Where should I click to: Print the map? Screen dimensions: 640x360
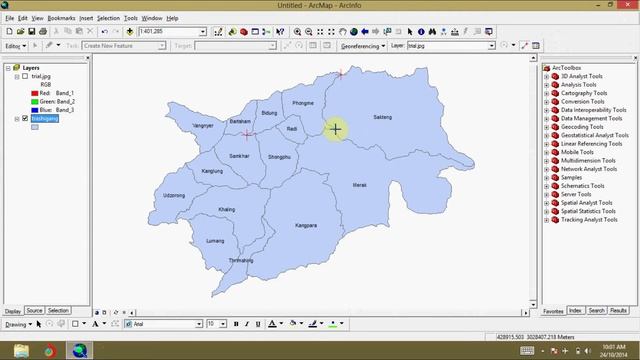tap(43, 31)
